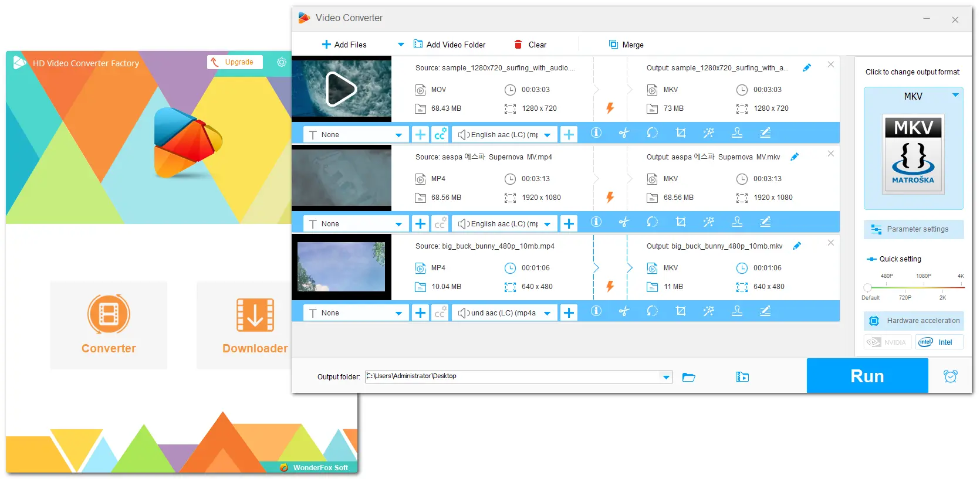Expand the output folder path dropdown
Image resolution: width=980 pixels, height=479 pixels.
(x=666, y=377)
